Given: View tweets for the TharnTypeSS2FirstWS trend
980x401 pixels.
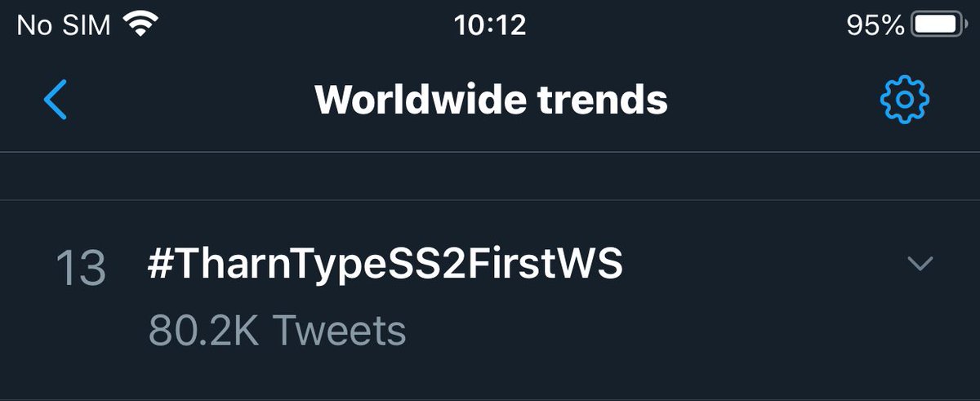Looking at the screenshot, I should click(385, 265).
